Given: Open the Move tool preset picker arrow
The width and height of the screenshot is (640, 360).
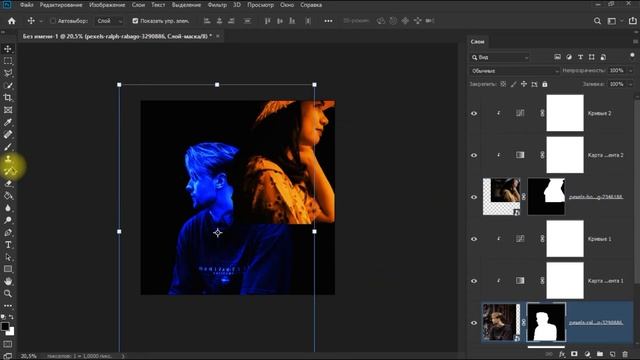Looking at the screenshot, I should click(x=40, y=21).
